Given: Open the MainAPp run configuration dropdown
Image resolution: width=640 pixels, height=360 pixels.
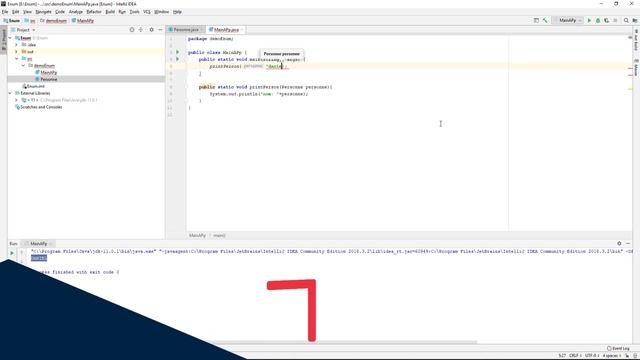Looking at the screenshot, I should (x=567, y=20).
